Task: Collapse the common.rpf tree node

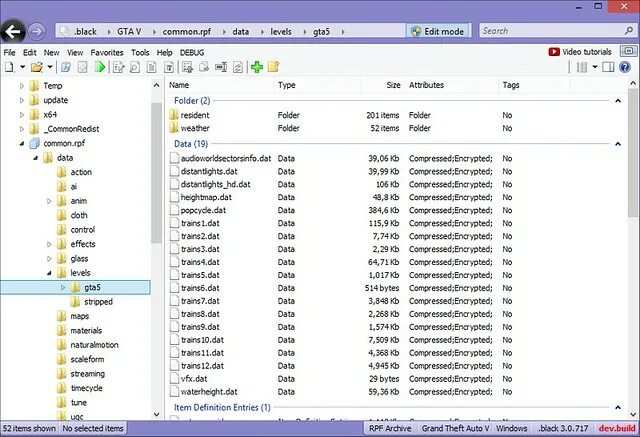Action: [x=22, y=144]
